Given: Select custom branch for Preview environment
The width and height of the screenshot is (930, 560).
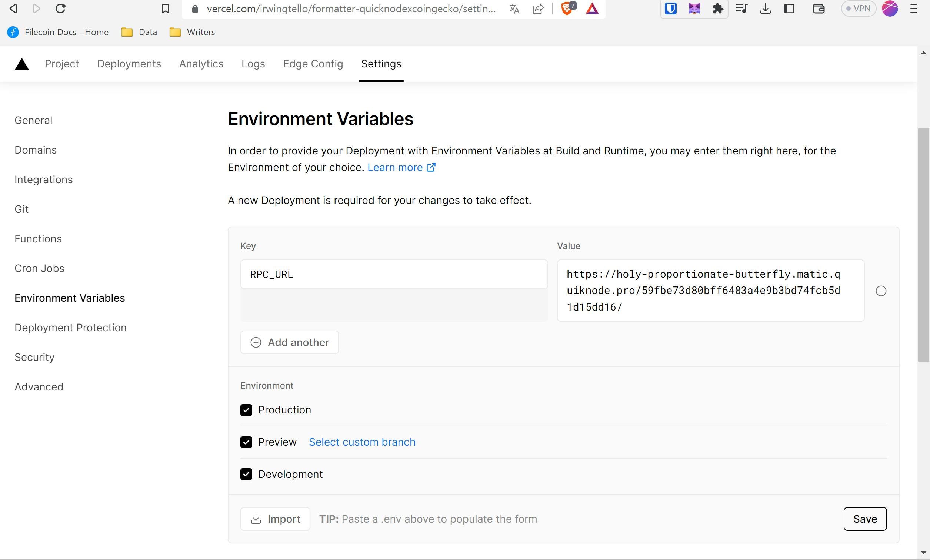Looking at the screenshot, I should [362, 441].
